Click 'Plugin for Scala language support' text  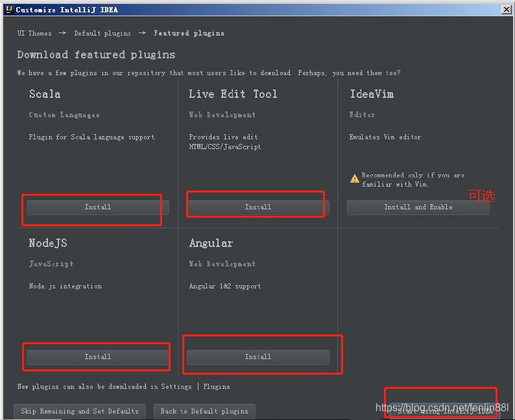point(91,137)
